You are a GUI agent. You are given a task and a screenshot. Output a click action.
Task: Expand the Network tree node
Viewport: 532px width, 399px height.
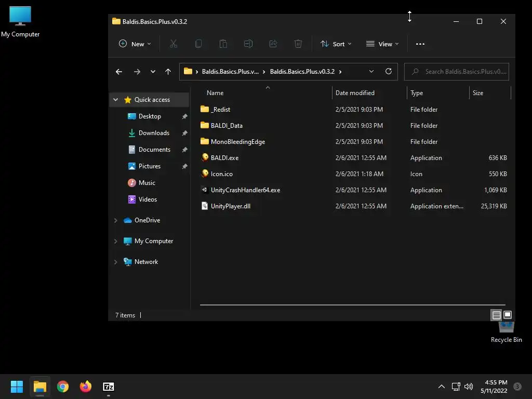point(116,262)
